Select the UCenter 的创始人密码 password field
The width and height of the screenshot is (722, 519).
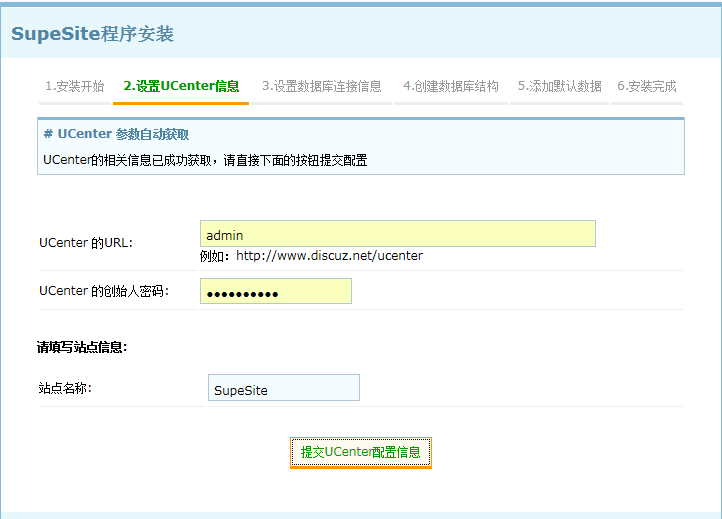pyautogui.click(x=276, y=291)
